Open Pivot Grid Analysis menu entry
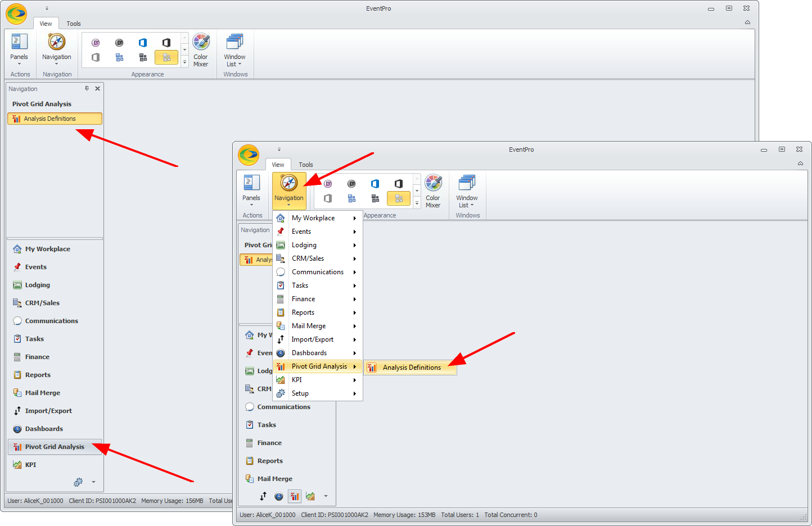Viewport: 812px width, 526px height. 318,366
